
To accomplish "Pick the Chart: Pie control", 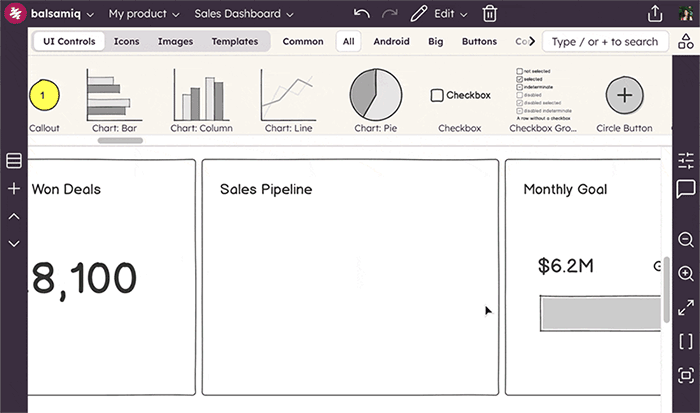I will click(x=375, y=100).
